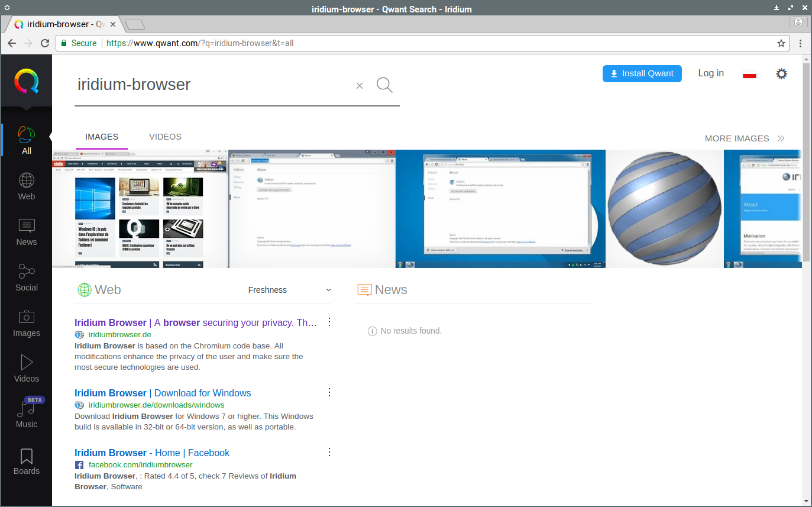Open the browser profile icon
812x507 pixels.
[798, 22]
